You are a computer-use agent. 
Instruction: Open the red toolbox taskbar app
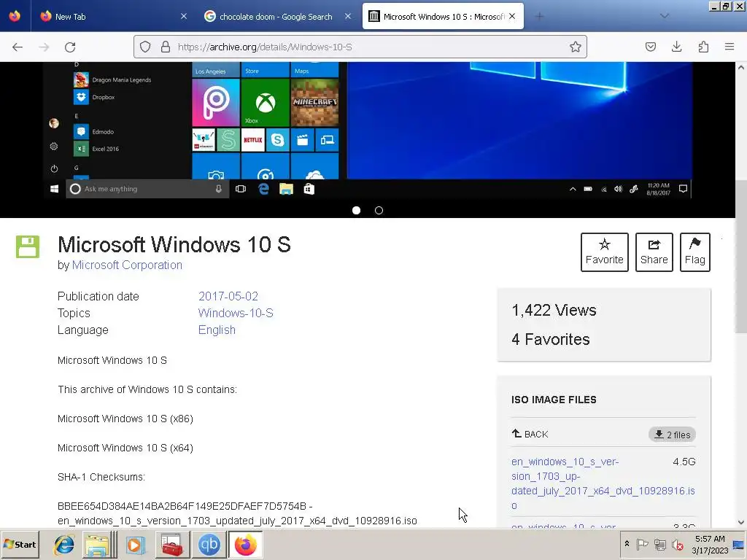click(x=172, y=544)
